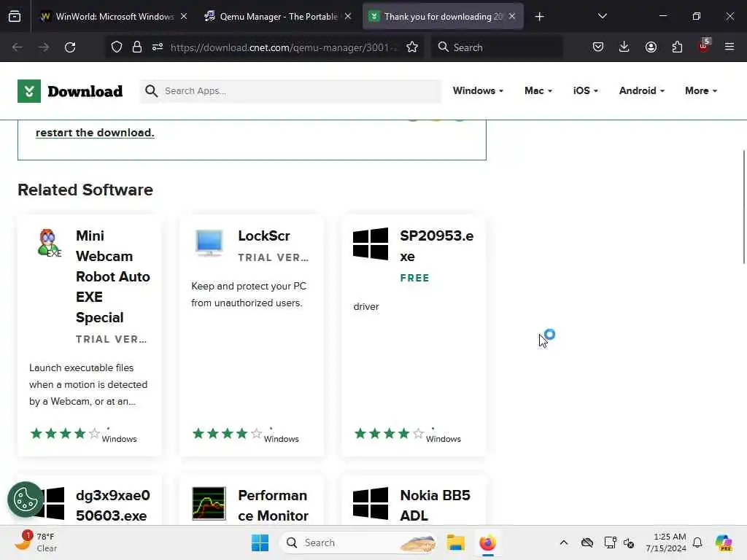This screenshot has width=747, height=560.
Task: Expand the Mac category dropdown
Action: pyautogui.click(x=538, y=90)
